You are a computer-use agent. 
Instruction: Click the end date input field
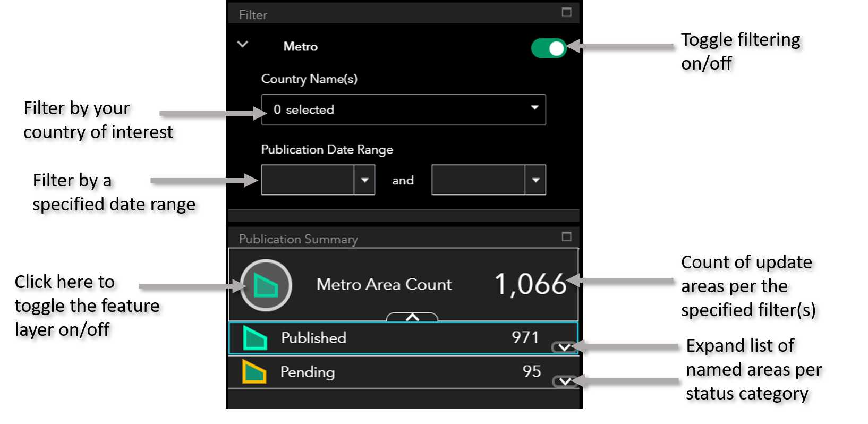pos(479,180)
